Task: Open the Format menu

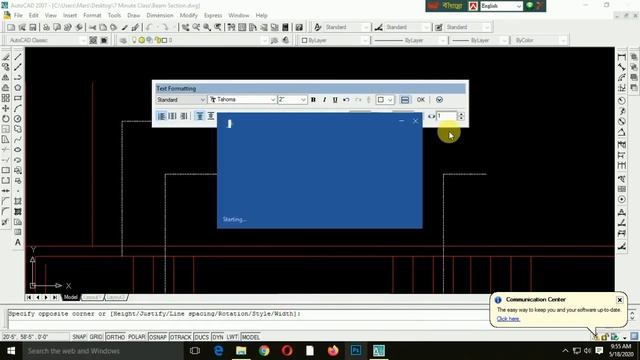Action: point(92,15)
